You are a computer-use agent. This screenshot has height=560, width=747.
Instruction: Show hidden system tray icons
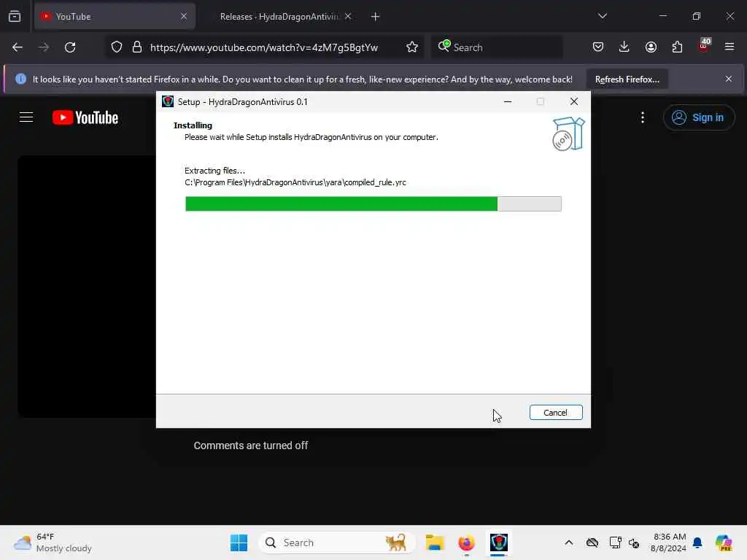tap(569, 542)
